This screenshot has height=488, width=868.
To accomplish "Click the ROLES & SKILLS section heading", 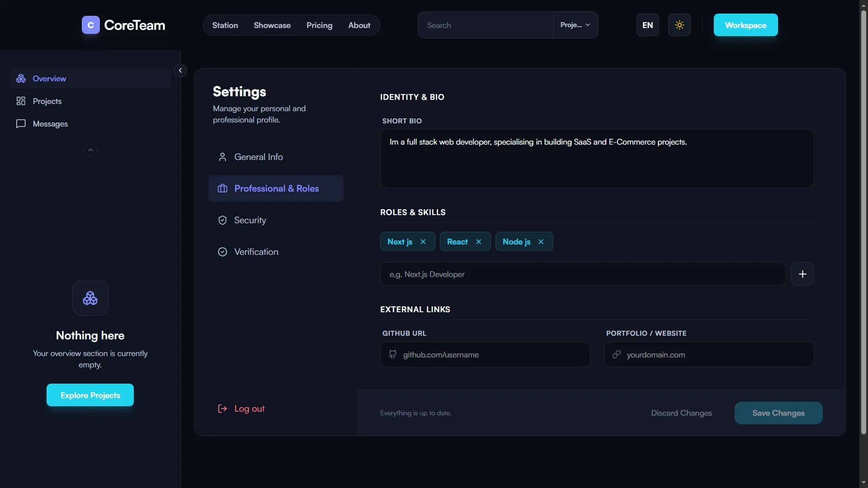I will (413, 212).
